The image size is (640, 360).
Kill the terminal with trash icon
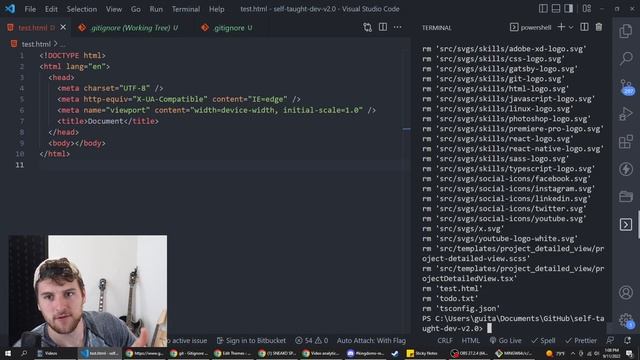click(x=599, y=27)
